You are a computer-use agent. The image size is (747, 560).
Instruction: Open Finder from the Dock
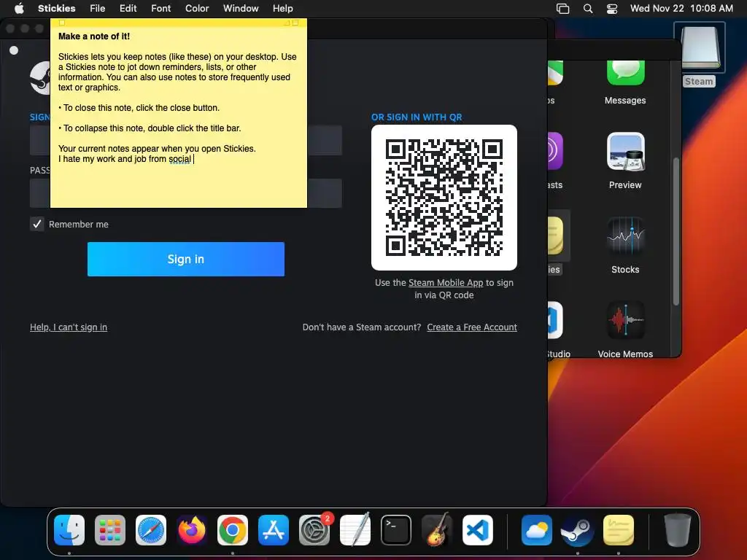(69, 530)
